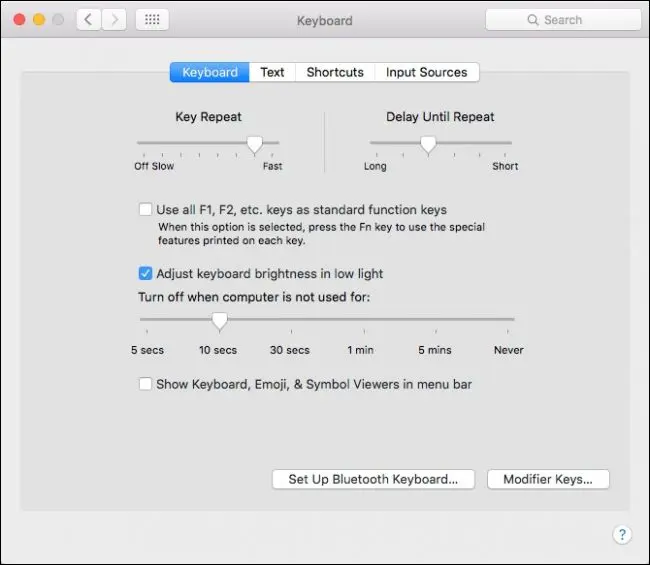Open the Input Sources tab

(x=427, y=72)
